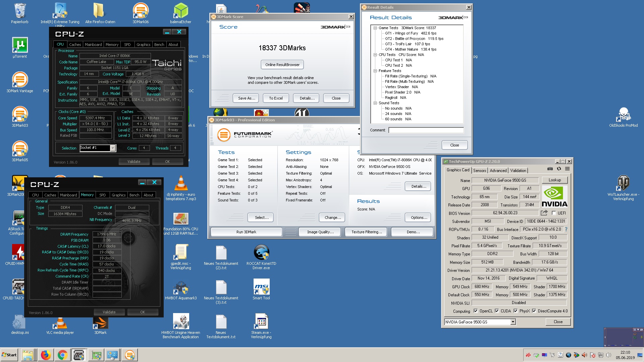Open the GPU selection dropdown in GPU-Z
644x362 pixels.
pos(513,322)
